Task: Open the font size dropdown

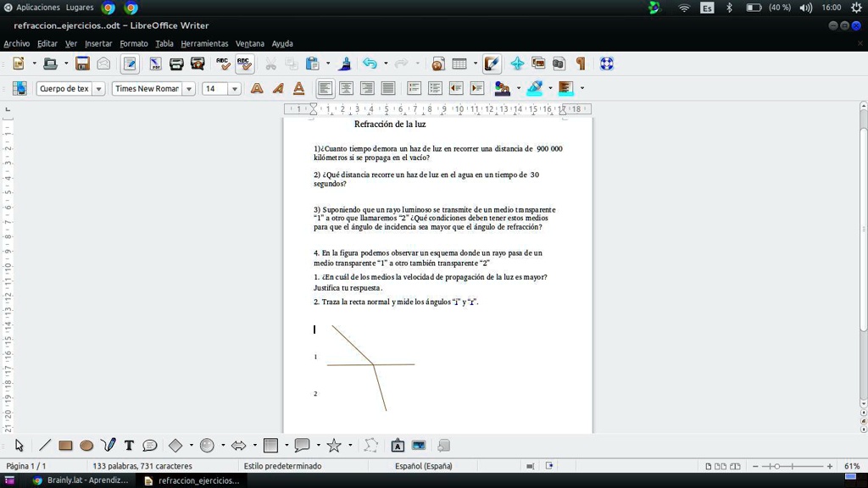Action: 235,87
